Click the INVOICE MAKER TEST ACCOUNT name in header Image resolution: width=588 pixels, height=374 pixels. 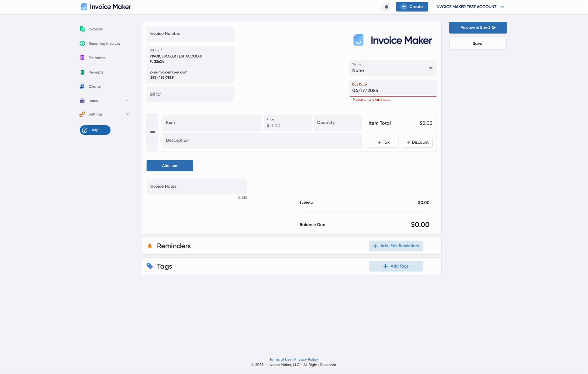click(466, 7)
